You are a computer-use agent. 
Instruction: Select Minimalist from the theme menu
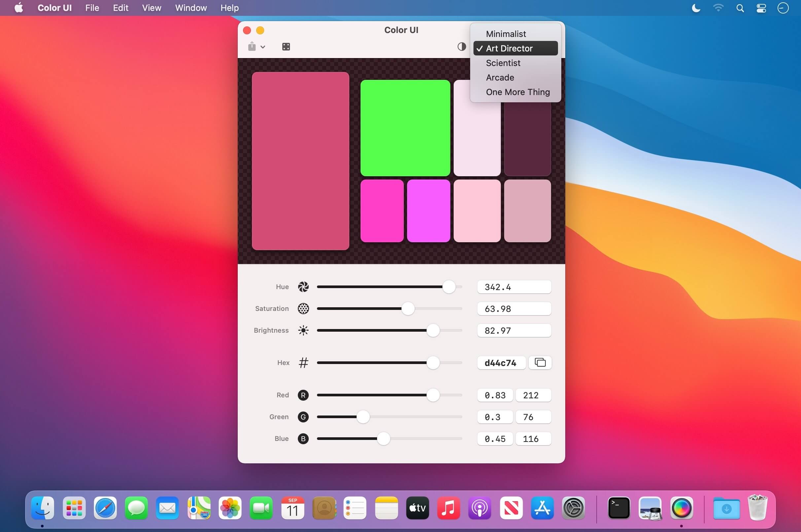click(506, 34)
